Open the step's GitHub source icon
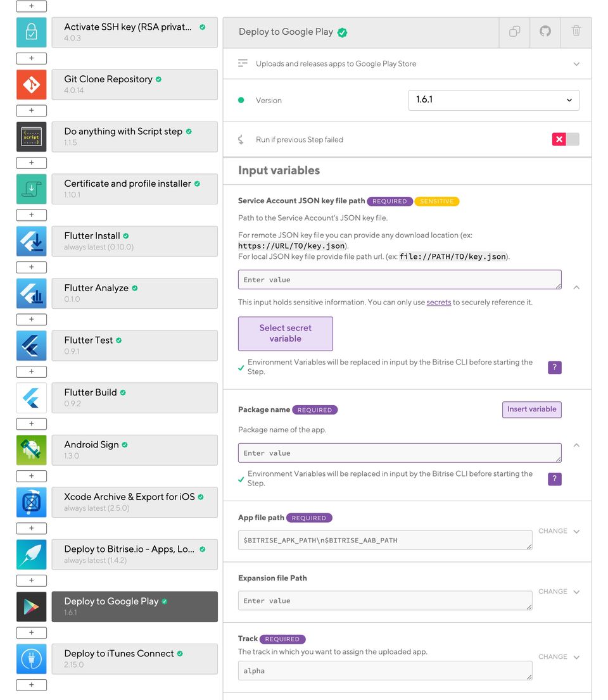This screenshot has height=700, width=608. click(x=545, y=32)
